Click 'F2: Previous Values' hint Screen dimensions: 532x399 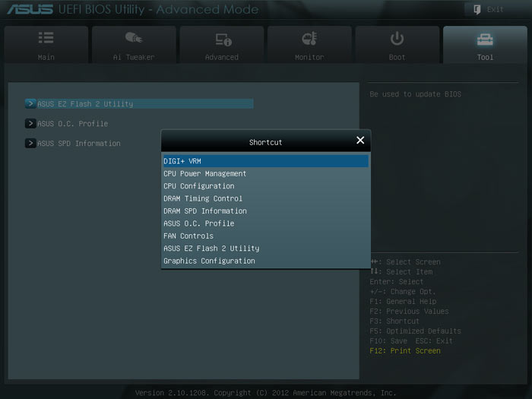pos(409,311)
